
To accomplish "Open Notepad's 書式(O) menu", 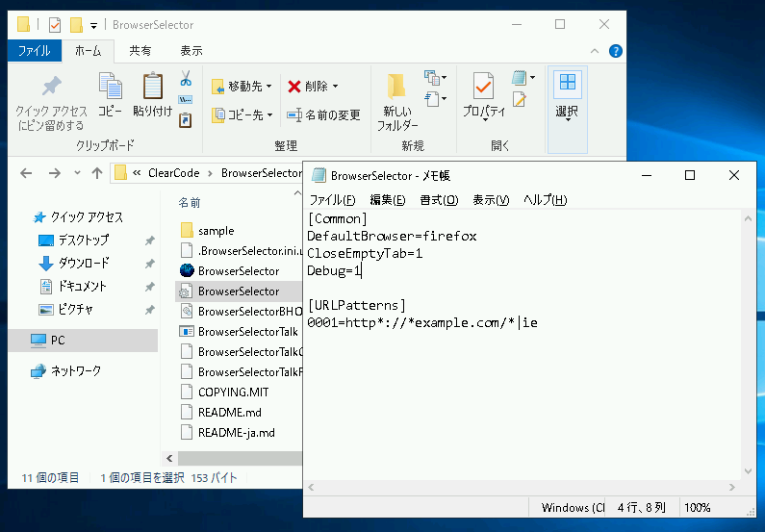I will coord(439,200).
